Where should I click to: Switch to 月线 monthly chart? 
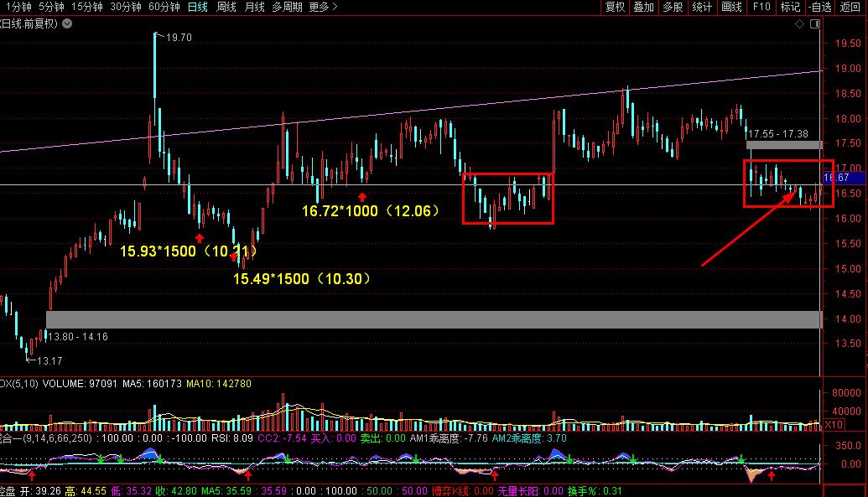click(x=254, y=8)
